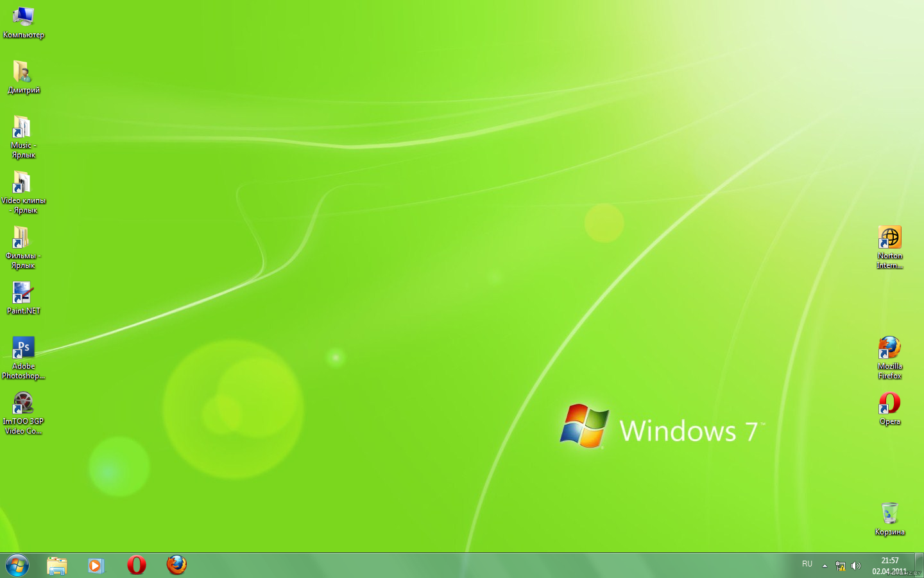Screen dimensions: 924x578
Task: Select the Video клипы - Ярлык shortcut
Action: (x=23, y=193)
